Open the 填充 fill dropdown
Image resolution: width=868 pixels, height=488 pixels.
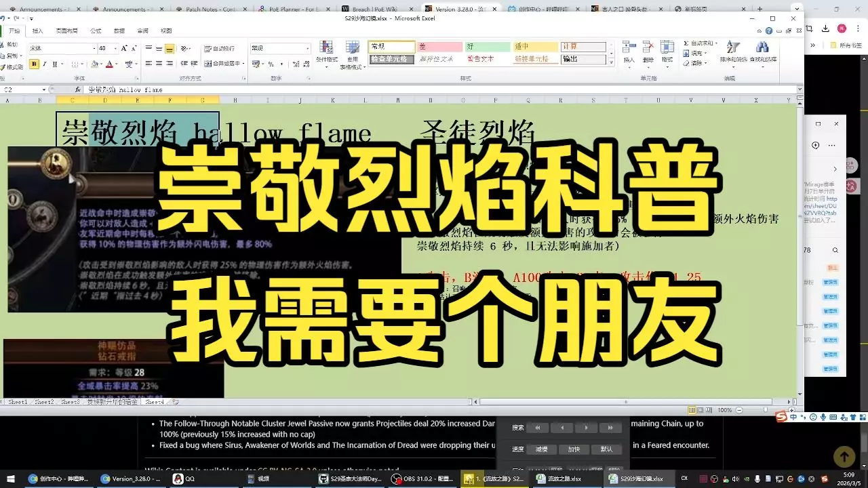695,53
